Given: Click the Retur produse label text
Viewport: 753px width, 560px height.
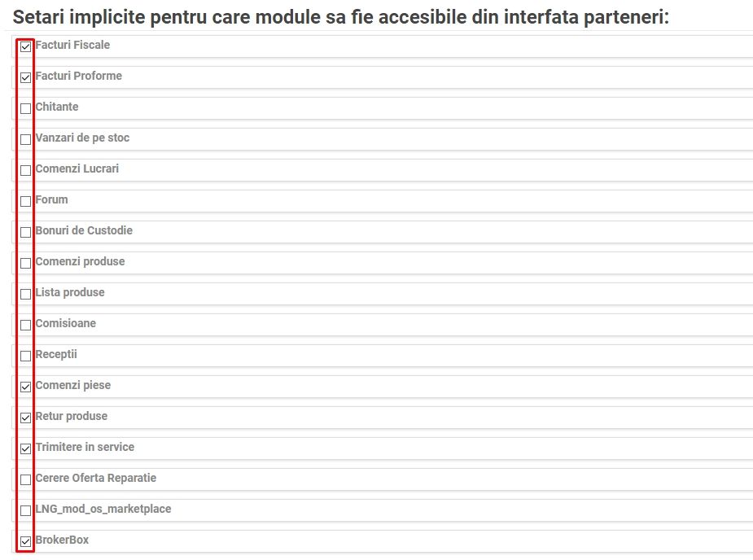Looking at the screenshot, I should [x=72, y=416].
